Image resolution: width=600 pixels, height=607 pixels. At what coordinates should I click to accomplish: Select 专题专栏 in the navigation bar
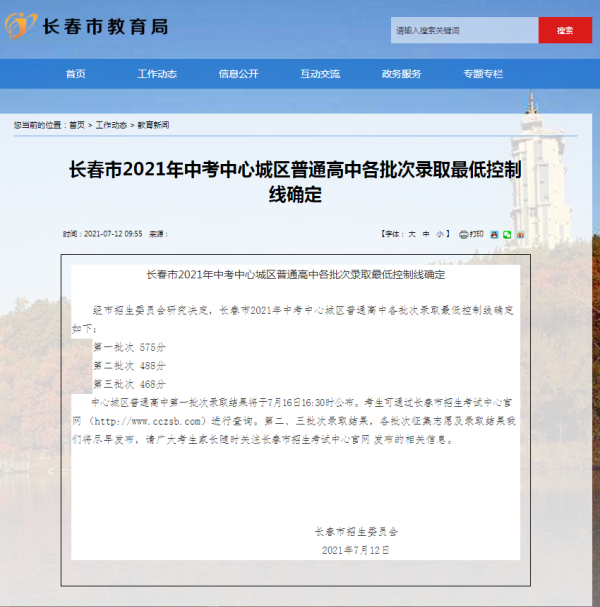pyautogui.click(x=483, y=74)
